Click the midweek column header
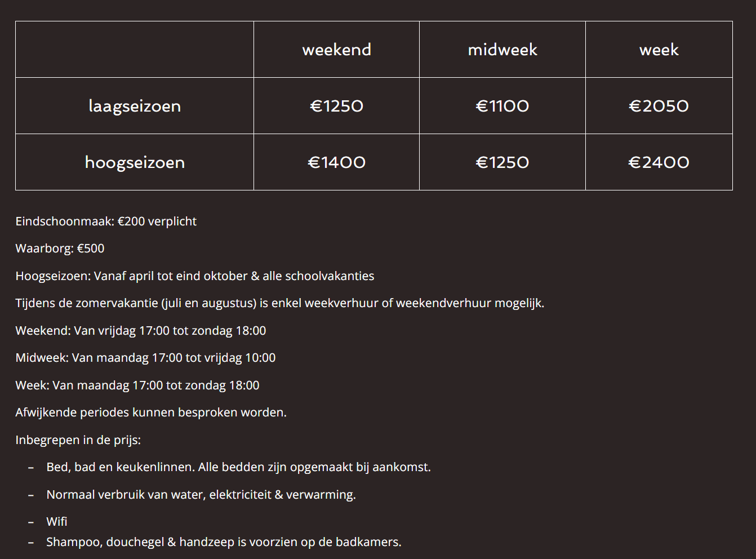The height and width of the screenshot is (559, 756). [502, 50]
